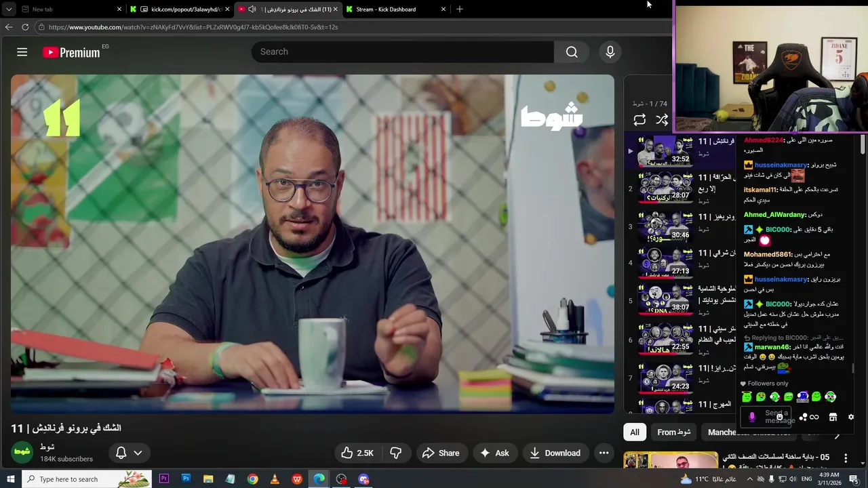The width and height of the screenshot is (868, 488).
Task: Dislike the video
Action: [x=396, y=453]
